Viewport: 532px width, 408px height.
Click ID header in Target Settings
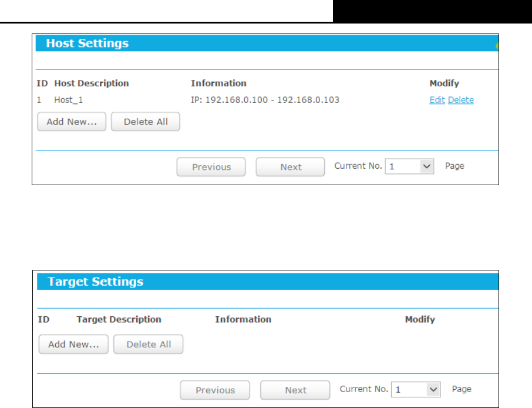[x=43, y=319]
